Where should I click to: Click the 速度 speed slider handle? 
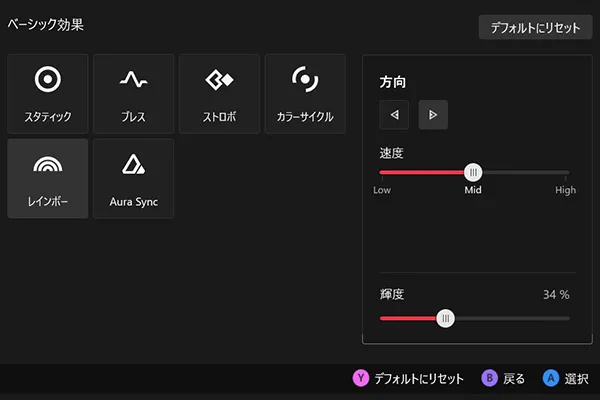click(473, 172)
